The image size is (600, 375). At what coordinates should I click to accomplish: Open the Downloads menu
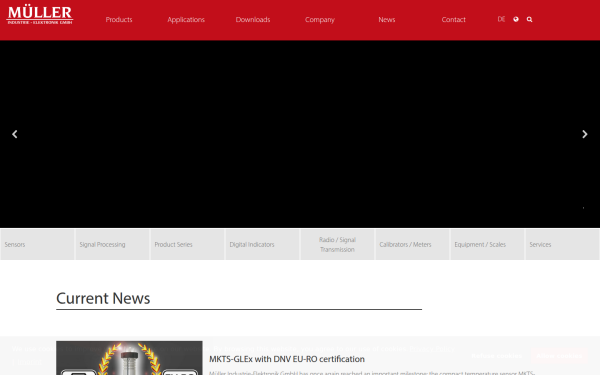253,20
